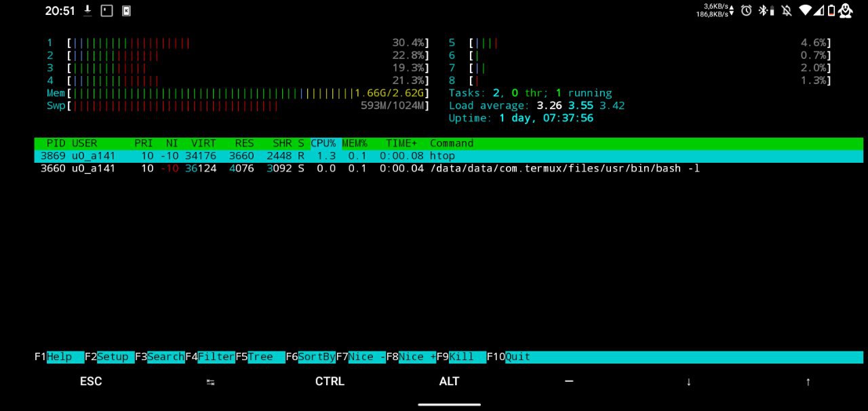The image size is (868, 411).
Task: Click the MEM% column header
Action: coord(355,143)
